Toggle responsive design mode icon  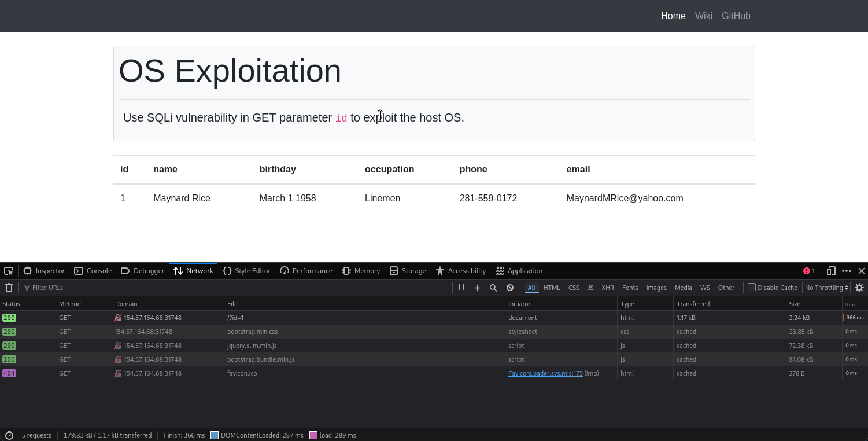pos(831,271)
